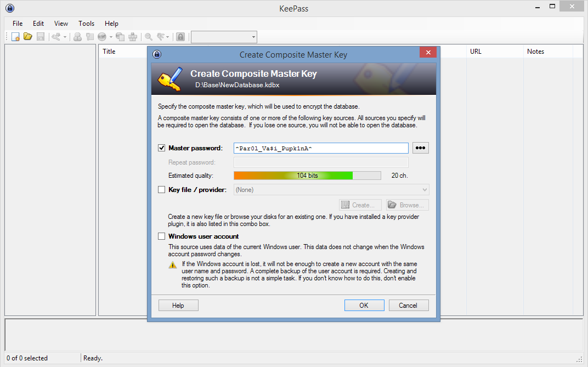Open the Find toolbar icon

click(x=147, y=36)
